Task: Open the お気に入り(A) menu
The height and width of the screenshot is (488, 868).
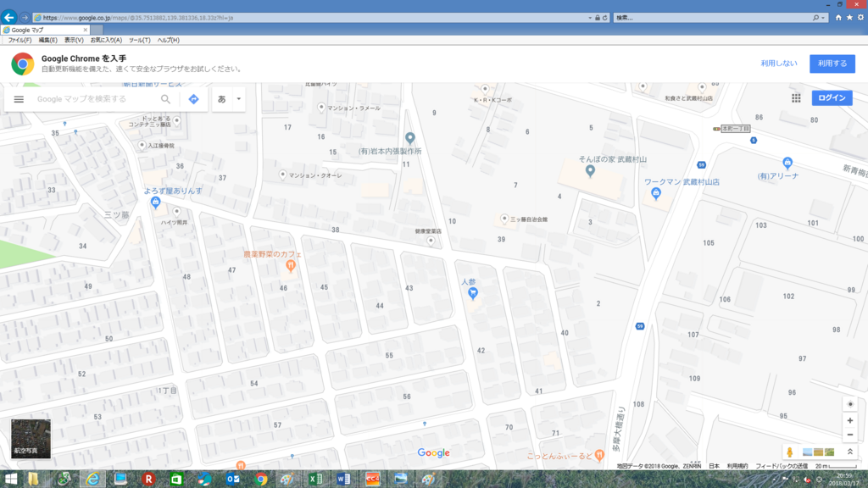Action: (106, 41)
